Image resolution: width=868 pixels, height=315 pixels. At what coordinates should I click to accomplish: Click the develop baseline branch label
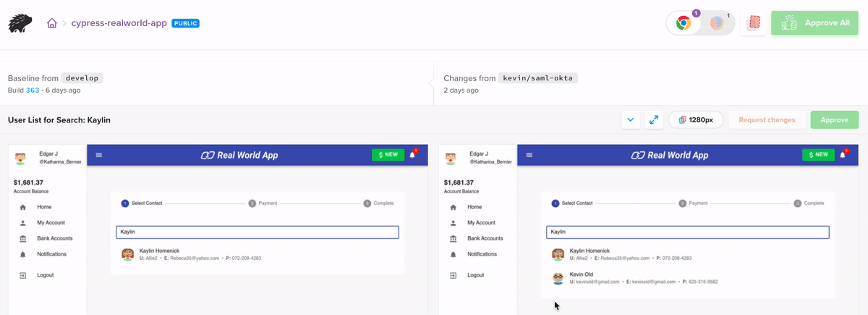(x=82, y=78)
